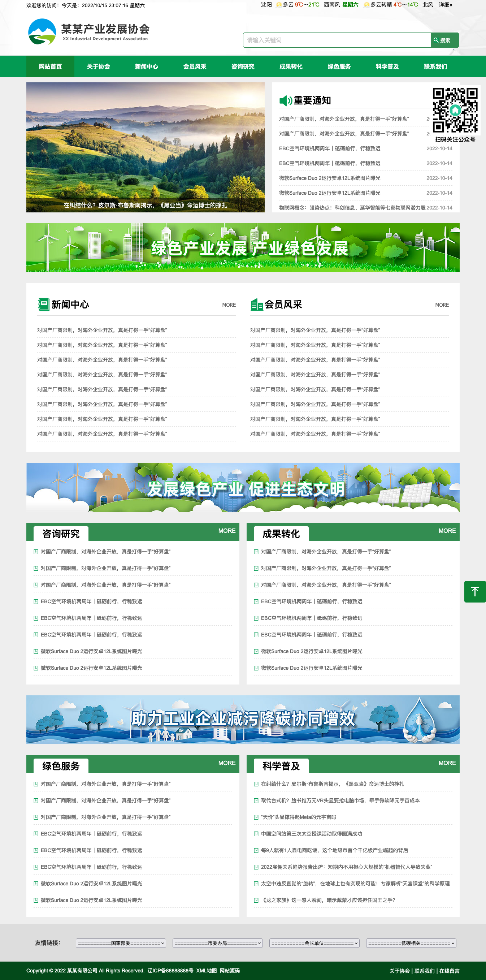The image size is (486, 980).
Task: Click the back-to-top arrow button
Action: [x=475, y=592]
